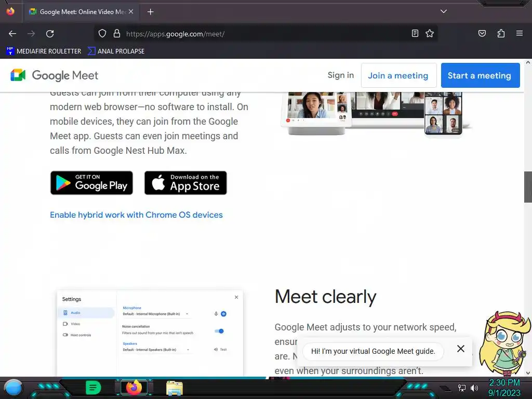Open Enable hybrid work with Chrome OS devices link
532x399 pixels.
pyautogui.click(x=136, y=215)
